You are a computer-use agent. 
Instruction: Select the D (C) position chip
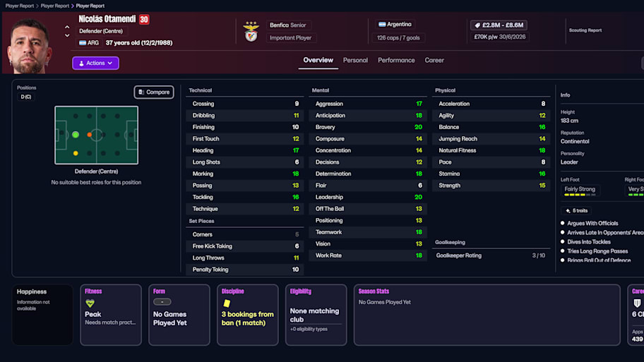(26, 97)
